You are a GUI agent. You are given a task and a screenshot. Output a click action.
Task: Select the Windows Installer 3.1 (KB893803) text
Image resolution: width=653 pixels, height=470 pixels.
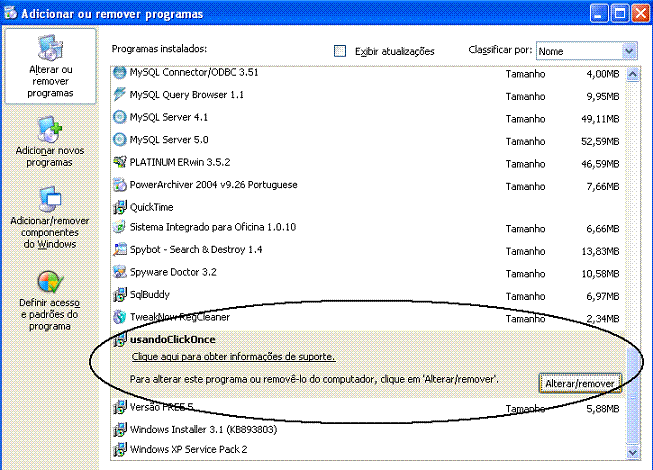coord(203,429)
